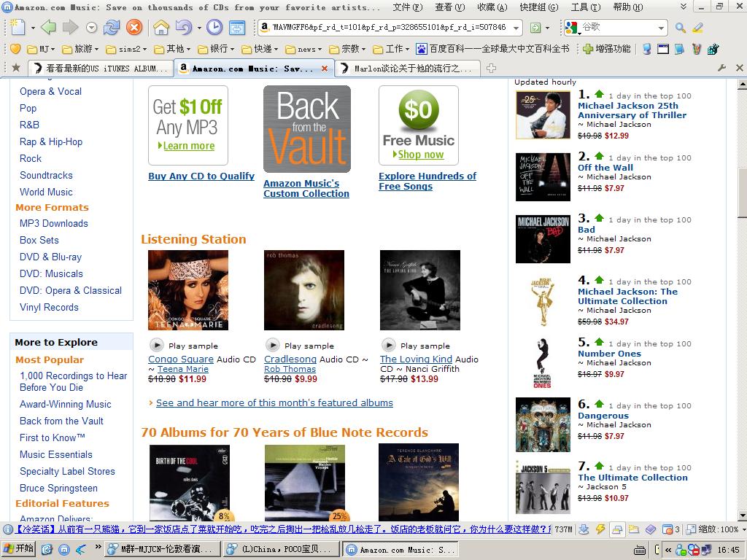Click the address bar go button
Screen dimensions: 747x560
coord(535,28)
